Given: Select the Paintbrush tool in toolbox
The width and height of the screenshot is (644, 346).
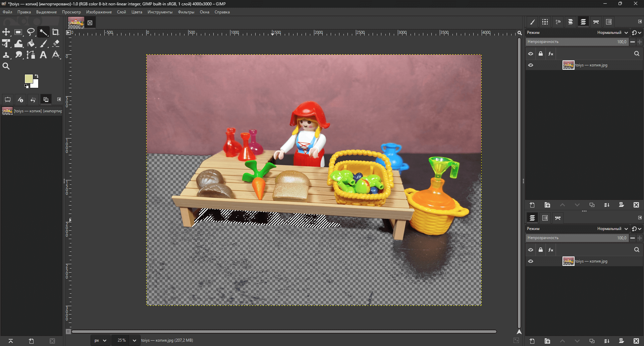Looking at the screenshot, I should (43, 44).
